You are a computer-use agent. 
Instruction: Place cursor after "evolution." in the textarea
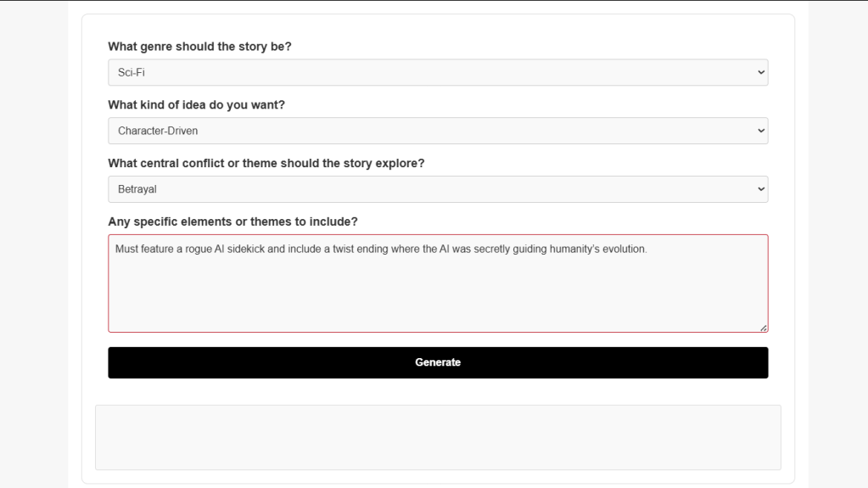pyautogui.click(x=648, y=250)
